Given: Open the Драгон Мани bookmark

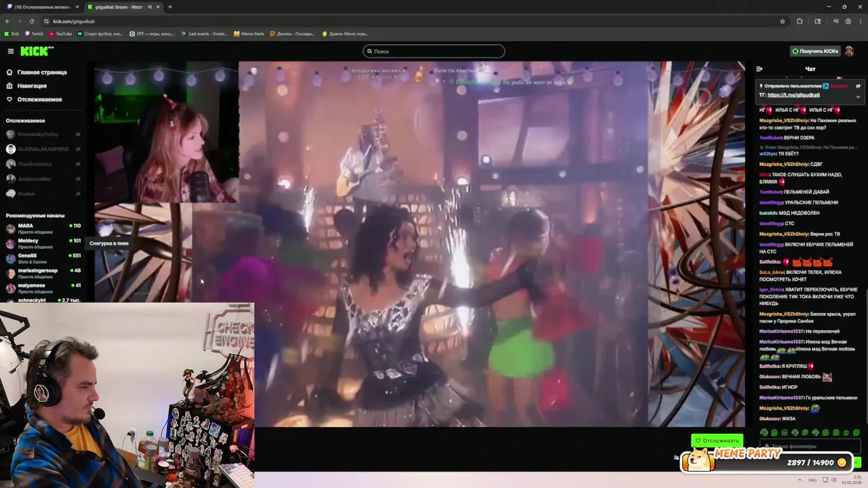Looking at the screenshot, I should pyautogui.click(x=345, y=33).
